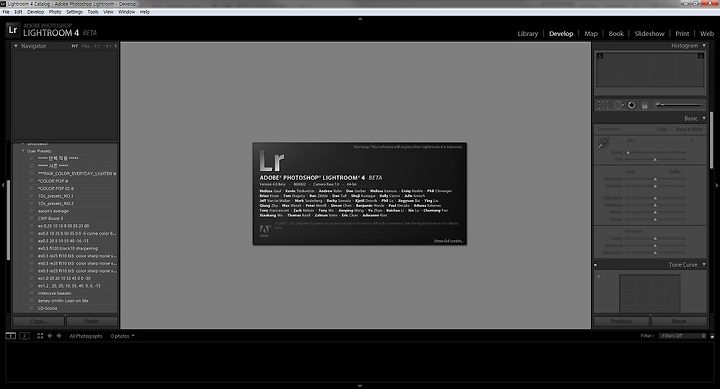The image size is (720, 389).
Task: Open the Filters Off dropdown
Action: pos(683,336)
